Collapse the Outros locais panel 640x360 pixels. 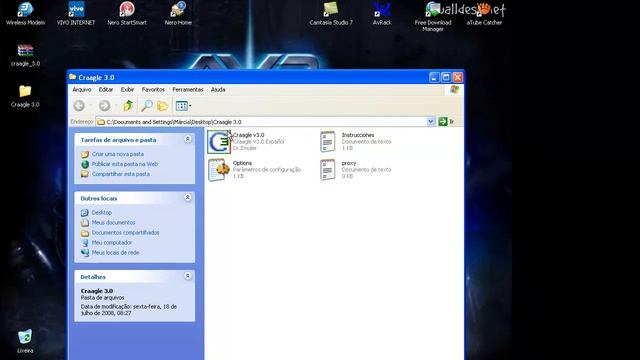pyautogui.click(x=188, y=198)
